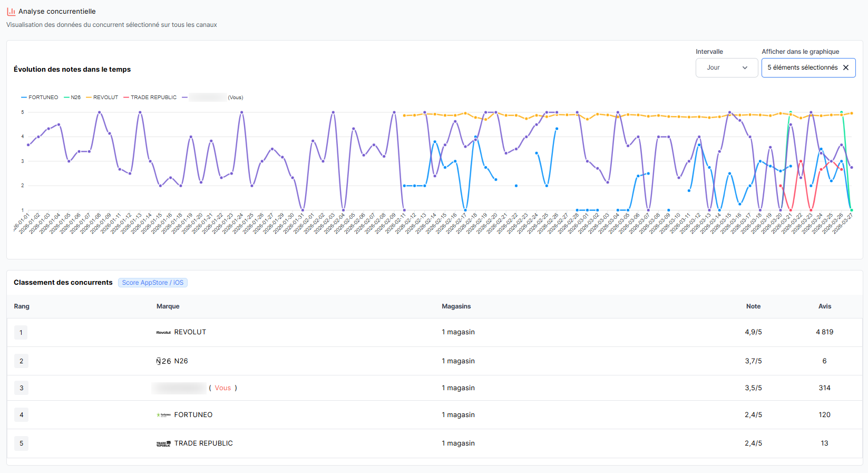This screenshot has width=868, height=473.
Task: Click the Fortuneo logo icon
Action: [x=163, y=415]
